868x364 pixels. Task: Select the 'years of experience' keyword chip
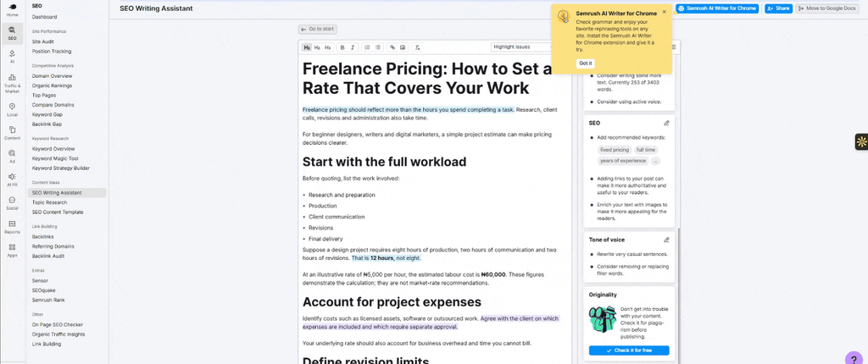(x=623, y=161)
